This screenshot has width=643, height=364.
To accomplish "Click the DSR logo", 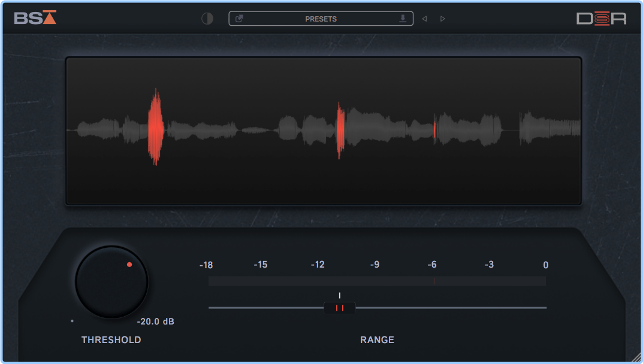I will 602,19.
